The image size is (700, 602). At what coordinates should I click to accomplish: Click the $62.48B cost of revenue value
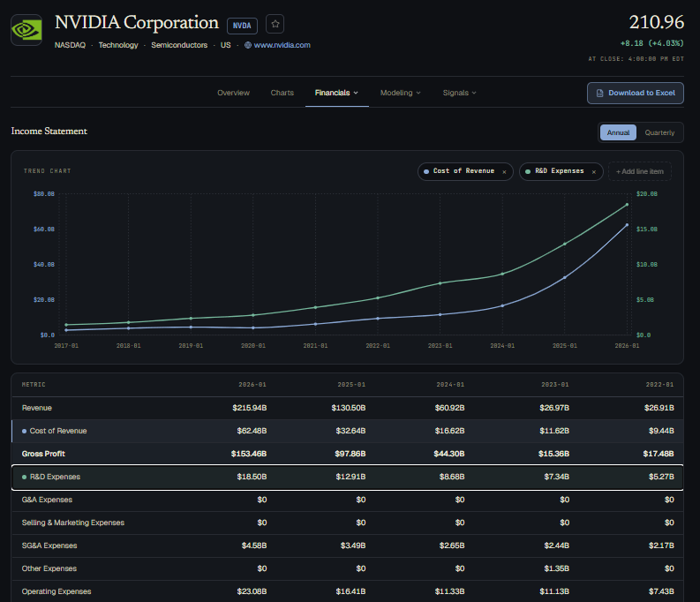click(x=252, y=431)
